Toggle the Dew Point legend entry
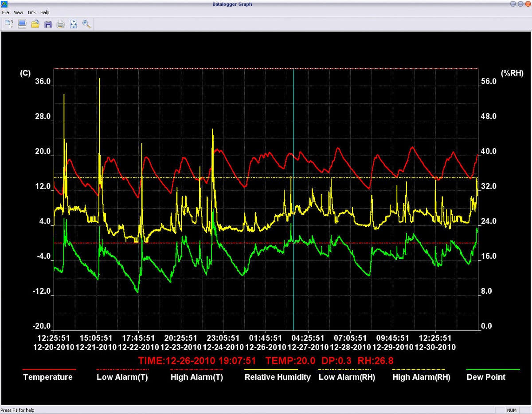Image resolution: width=532 pixels, height=414 pixels. point(486,377)
